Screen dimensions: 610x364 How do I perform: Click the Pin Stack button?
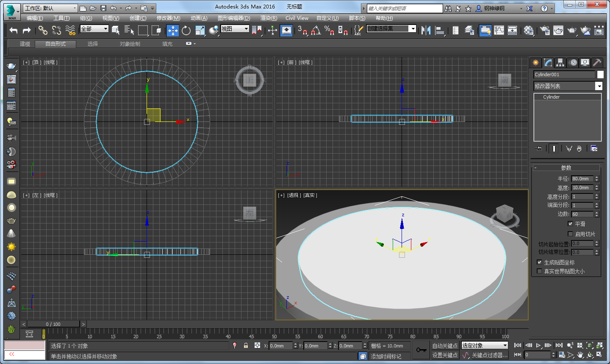coord(538,149)
